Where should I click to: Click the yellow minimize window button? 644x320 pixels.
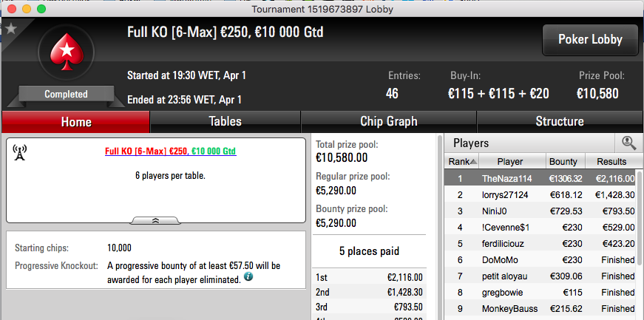(27, 9)
